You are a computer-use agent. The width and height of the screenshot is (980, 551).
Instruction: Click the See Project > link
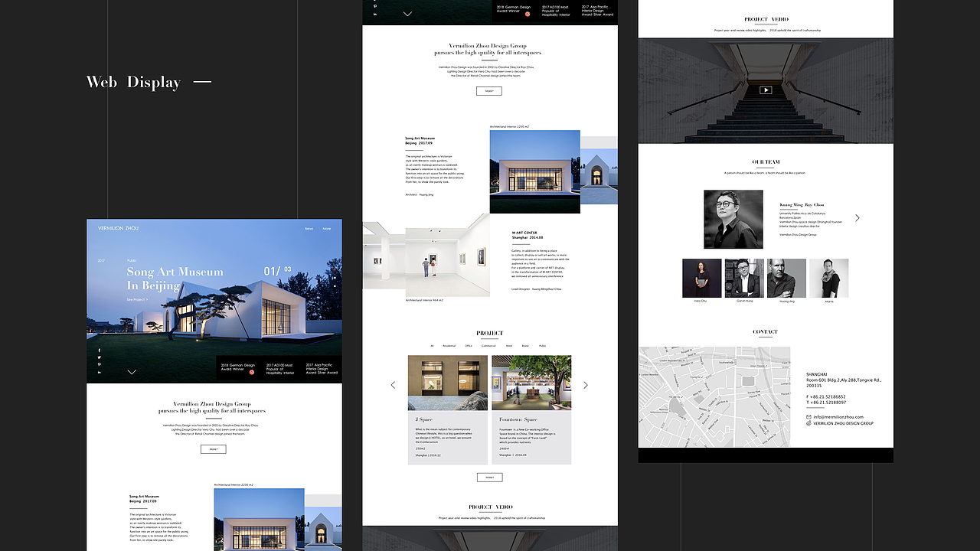(137, 299)
